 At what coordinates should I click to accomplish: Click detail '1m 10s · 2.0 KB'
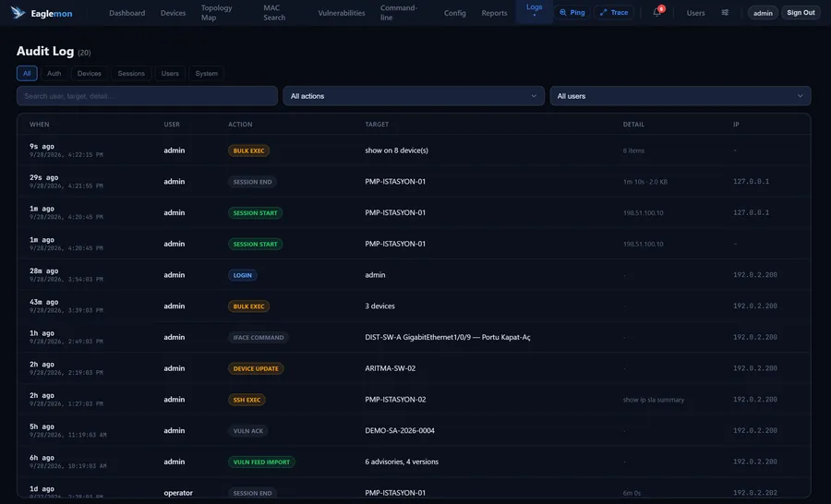pos(645,182)
